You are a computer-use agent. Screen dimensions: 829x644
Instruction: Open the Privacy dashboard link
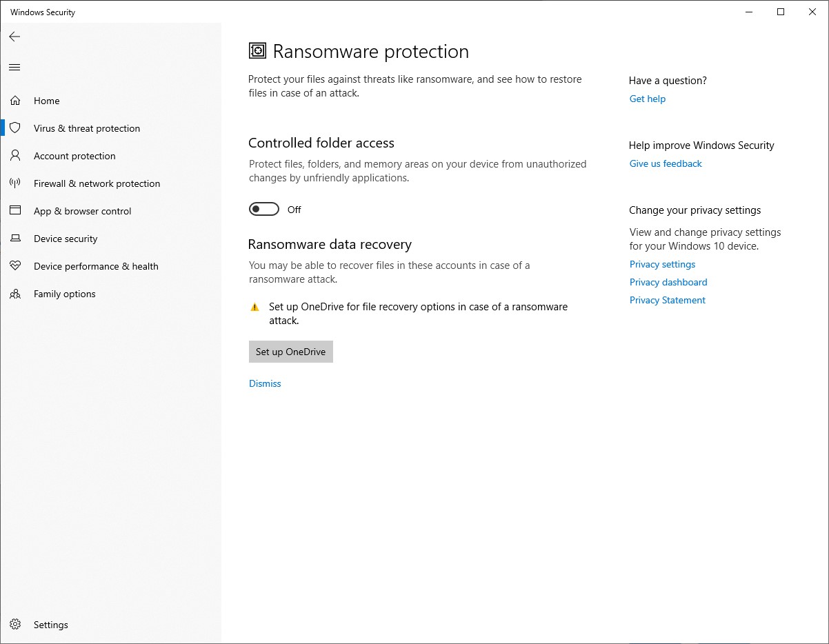[x=668, y=282]
